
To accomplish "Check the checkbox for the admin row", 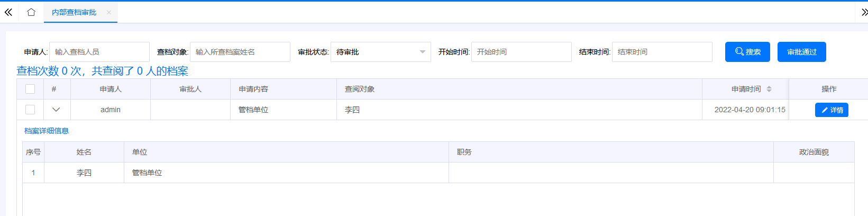I will [x=30, y=110].
